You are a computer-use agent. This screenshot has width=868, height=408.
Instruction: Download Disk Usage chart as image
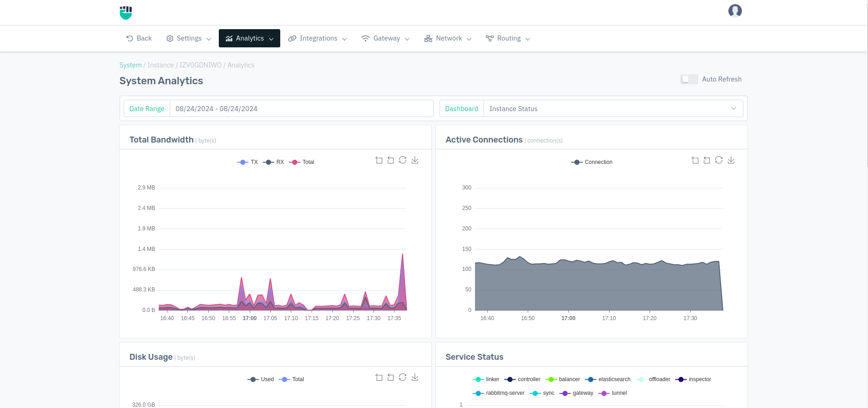click(415, 377)
